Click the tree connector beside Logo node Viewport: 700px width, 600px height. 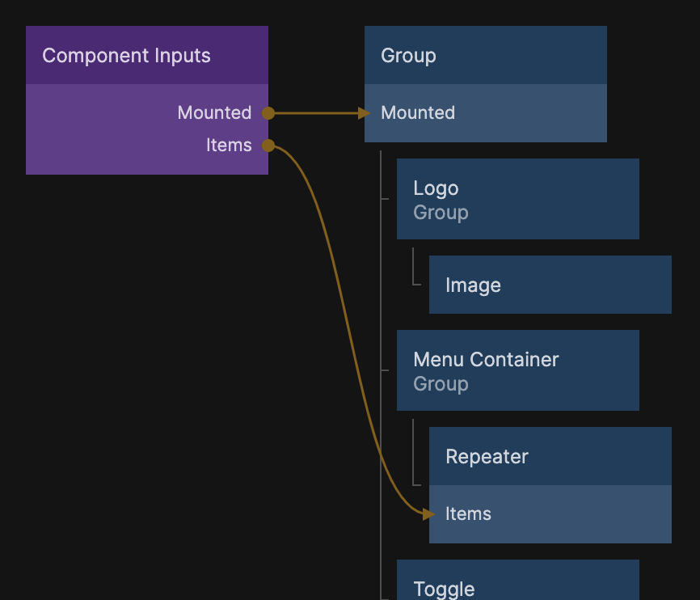(384, 198)
